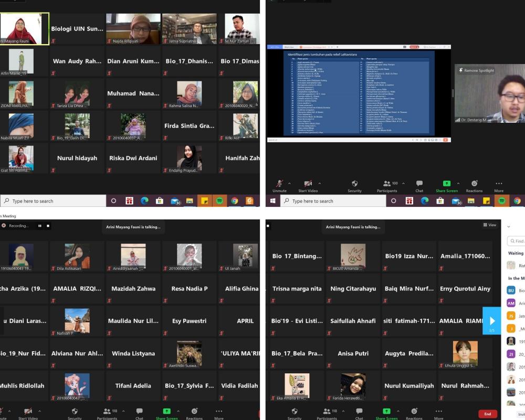Expand audio options caret next to Unmute
Viewport: 525px width, 420px height.
coord(289,183)
